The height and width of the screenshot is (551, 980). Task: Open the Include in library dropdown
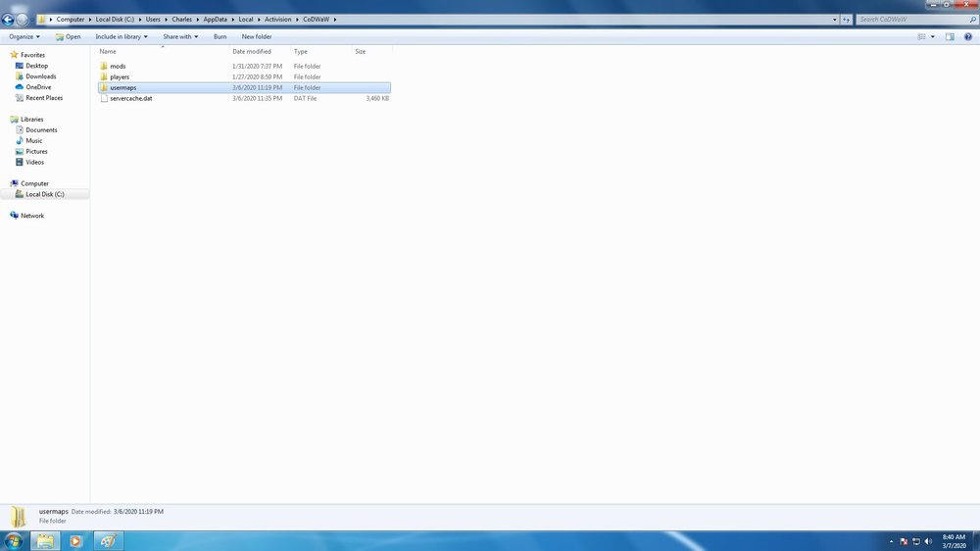(x=122, y=36)
